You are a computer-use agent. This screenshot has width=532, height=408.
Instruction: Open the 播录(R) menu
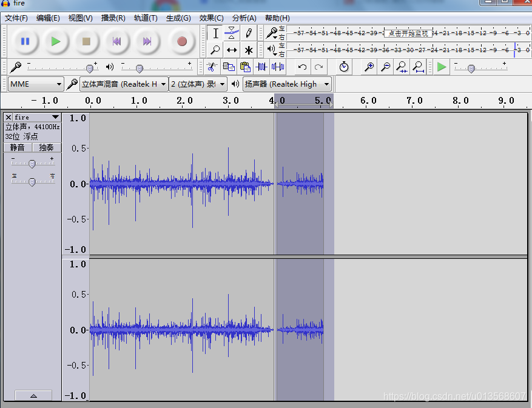pyautogui.click(x=113, y=18)
